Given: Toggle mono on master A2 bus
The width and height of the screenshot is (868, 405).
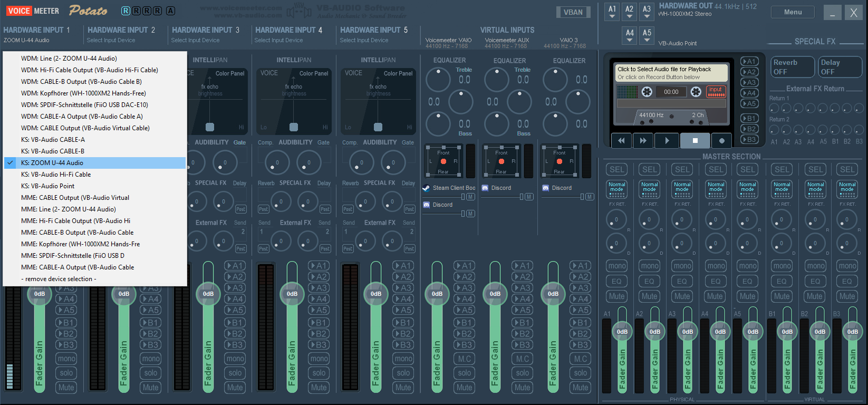Looking at the screenshot, I should point(650,266).
